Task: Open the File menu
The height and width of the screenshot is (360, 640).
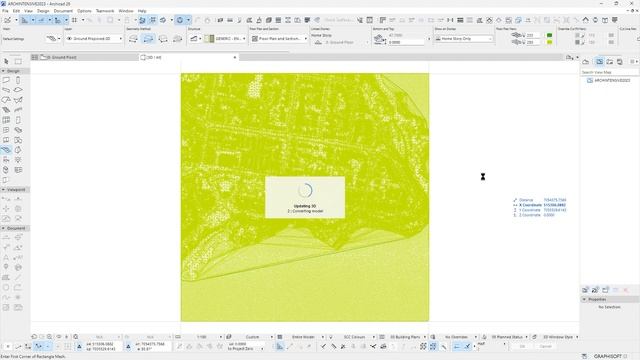Action: coord(5,11)
